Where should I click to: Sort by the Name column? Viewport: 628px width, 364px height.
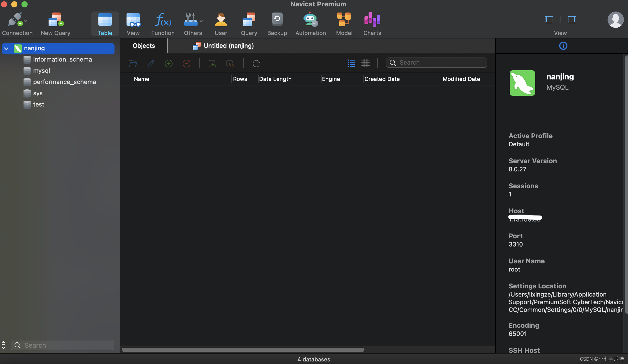pos(141,79)
